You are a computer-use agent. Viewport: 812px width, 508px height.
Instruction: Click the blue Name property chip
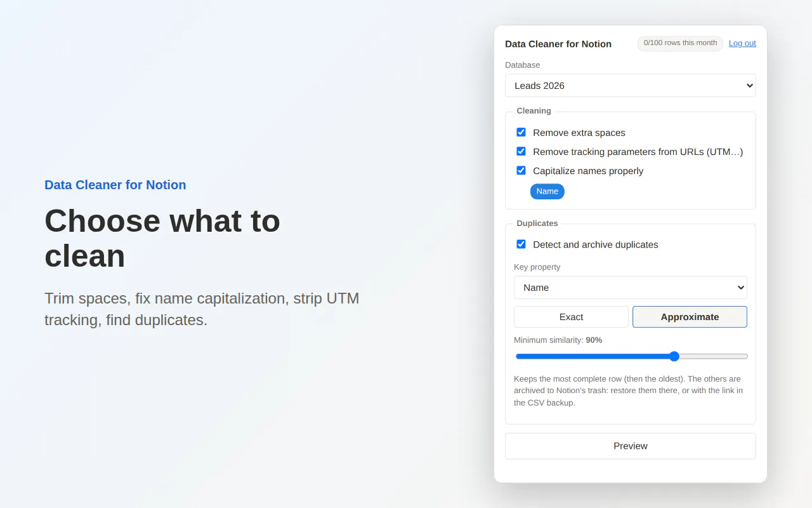coord(547,191)
